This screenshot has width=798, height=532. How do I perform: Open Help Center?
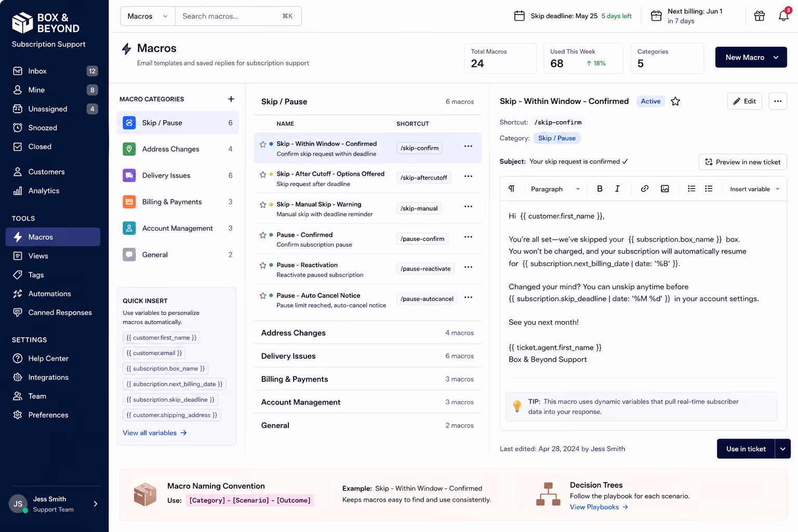coord(53,358)
